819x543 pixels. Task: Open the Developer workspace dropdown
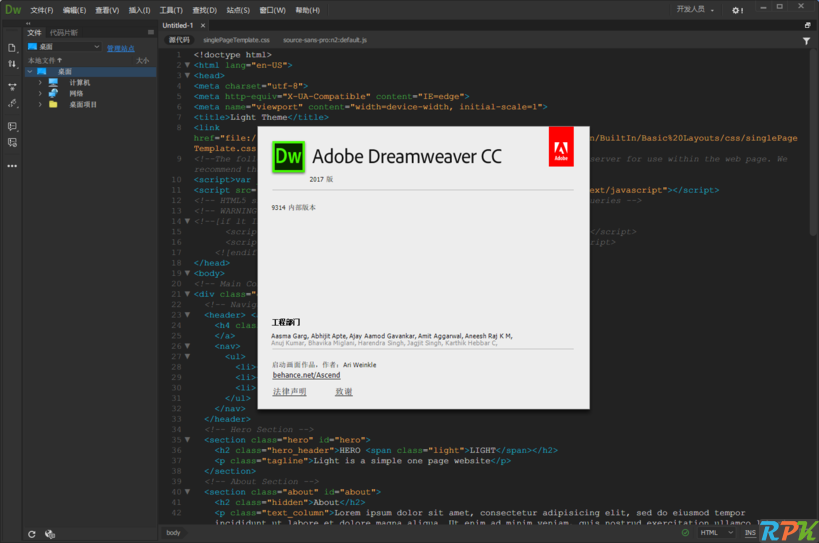coord(696,9)
